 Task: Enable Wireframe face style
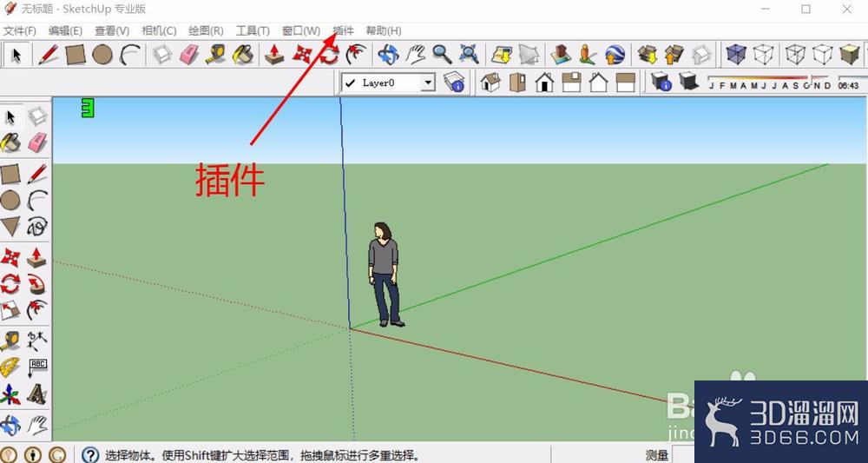795,54
